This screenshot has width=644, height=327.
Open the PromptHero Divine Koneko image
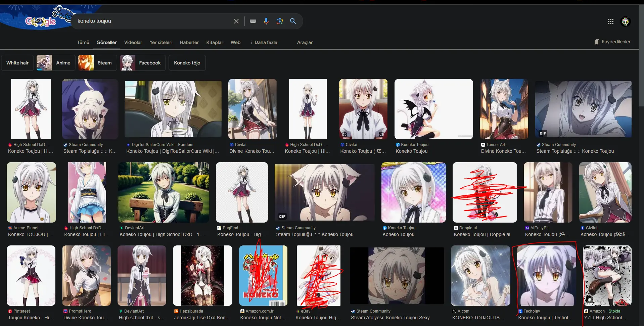click(x=86, y=276)
